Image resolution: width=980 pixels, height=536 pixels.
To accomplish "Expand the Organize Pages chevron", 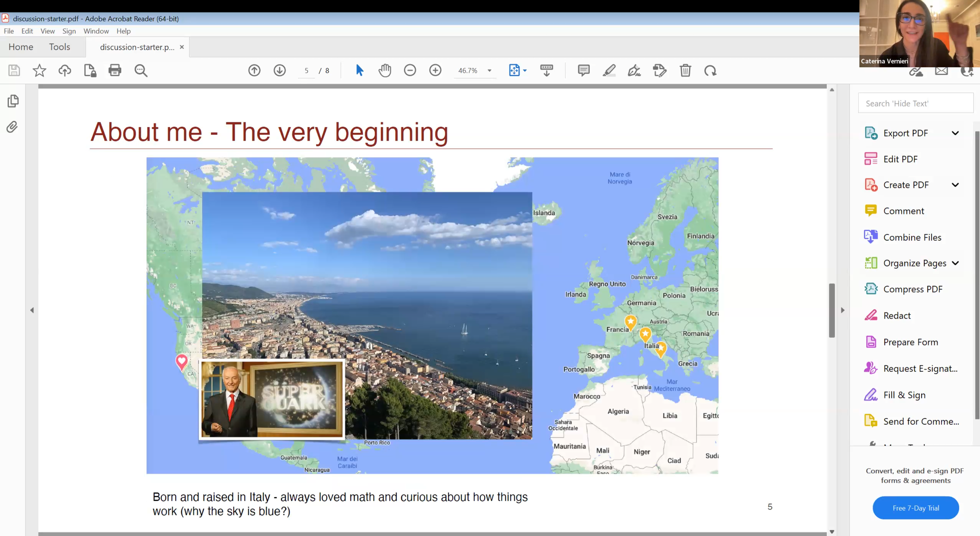I will [x=955, y=263].
